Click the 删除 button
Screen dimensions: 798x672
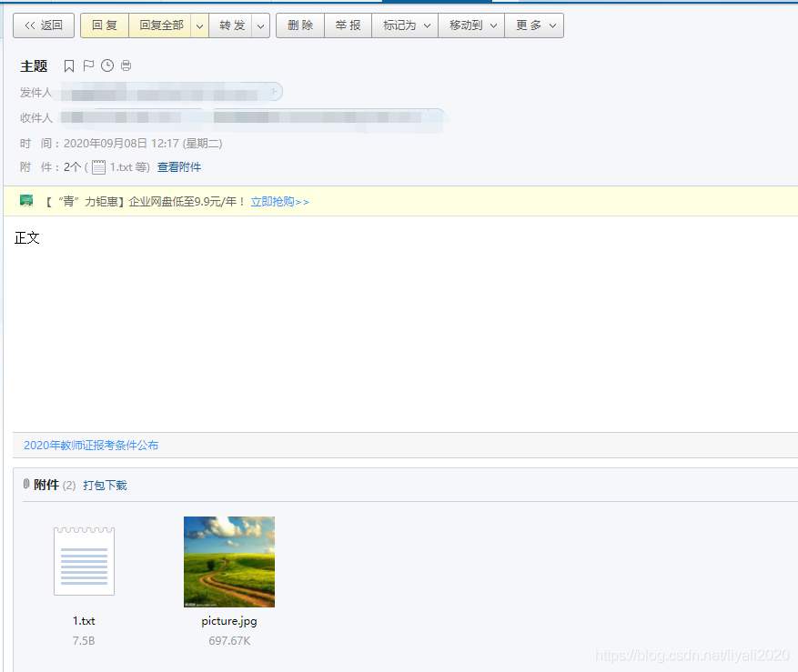299,25
